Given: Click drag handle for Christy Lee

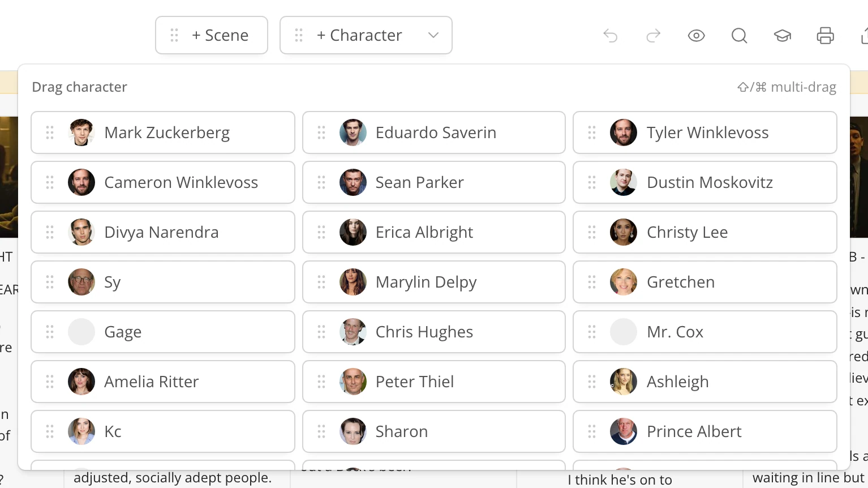Looking at the screenshot, I should 592,232.
